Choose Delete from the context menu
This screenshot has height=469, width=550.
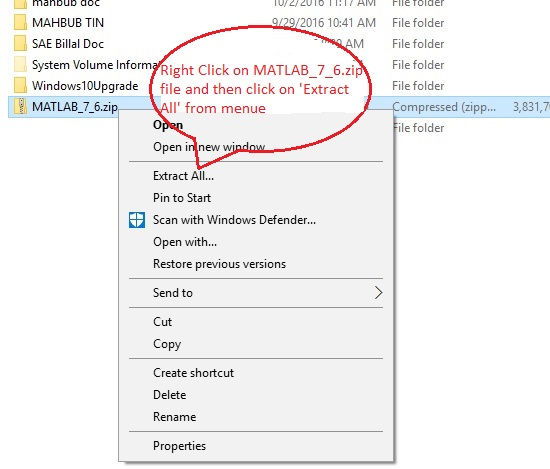(169, 395)
